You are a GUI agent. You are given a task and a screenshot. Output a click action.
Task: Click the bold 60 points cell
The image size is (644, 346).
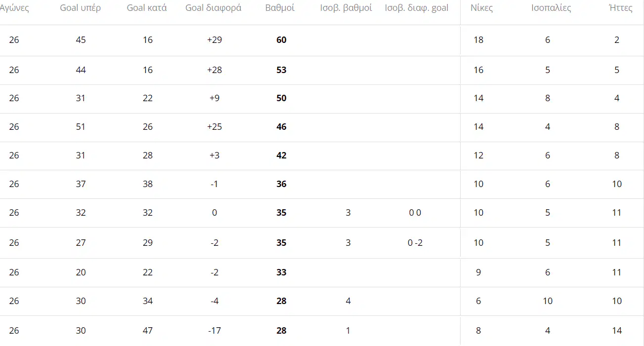281,40
